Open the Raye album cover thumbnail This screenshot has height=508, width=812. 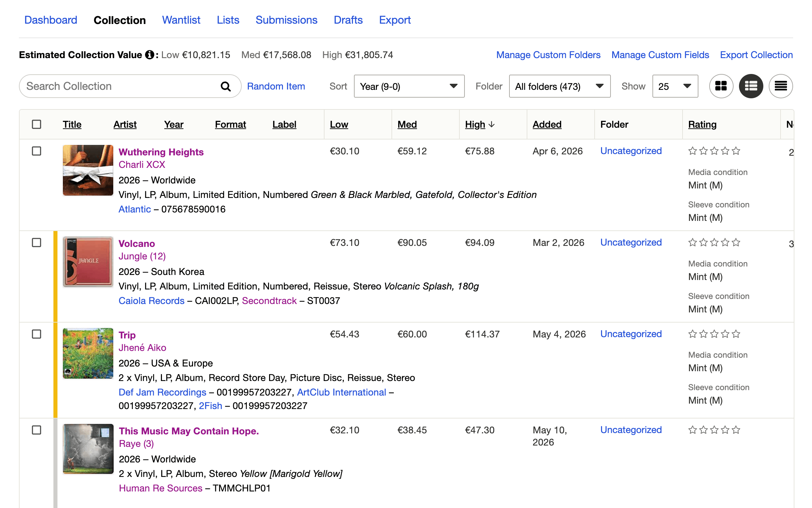pyautogui.click(x=88, y=449)
